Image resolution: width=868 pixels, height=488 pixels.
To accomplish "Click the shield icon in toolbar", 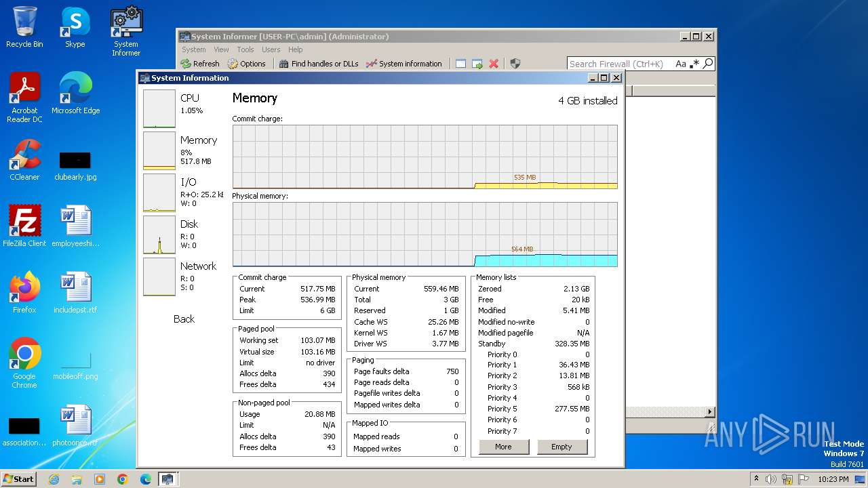I will [515, 64].
